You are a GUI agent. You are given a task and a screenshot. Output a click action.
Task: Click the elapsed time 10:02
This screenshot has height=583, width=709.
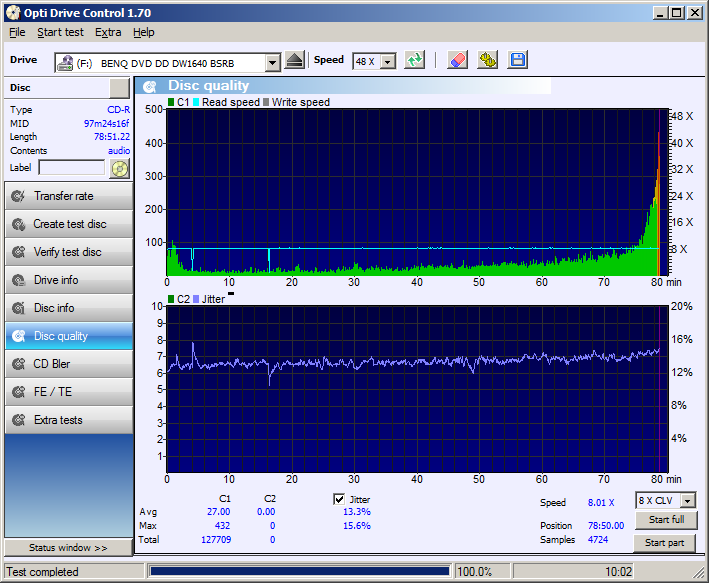click(619, 572)
